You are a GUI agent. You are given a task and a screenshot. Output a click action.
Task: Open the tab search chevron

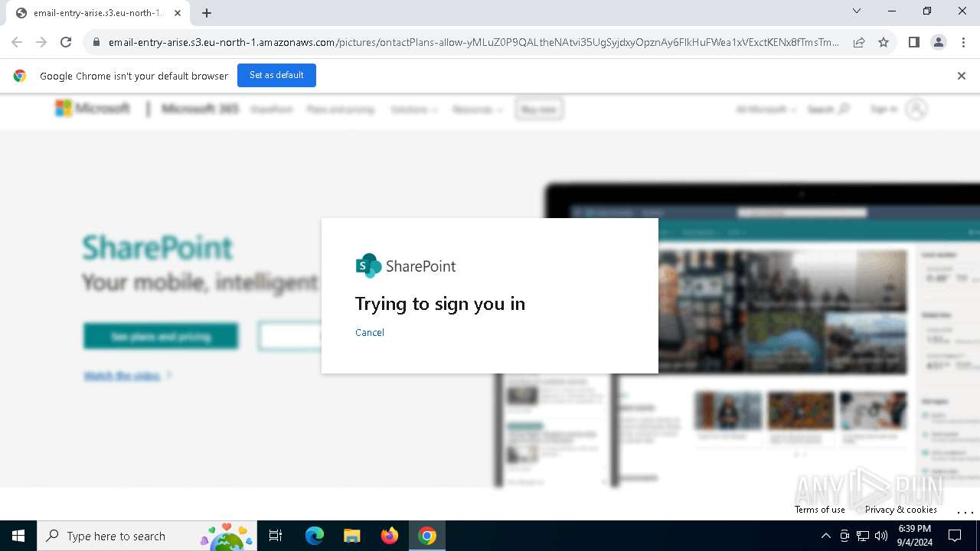coord(857,11)
